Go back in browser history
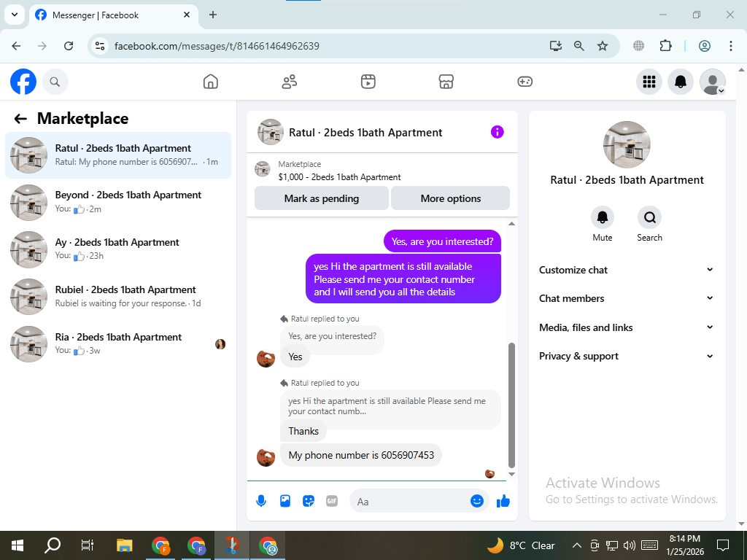 coord(16,46)
